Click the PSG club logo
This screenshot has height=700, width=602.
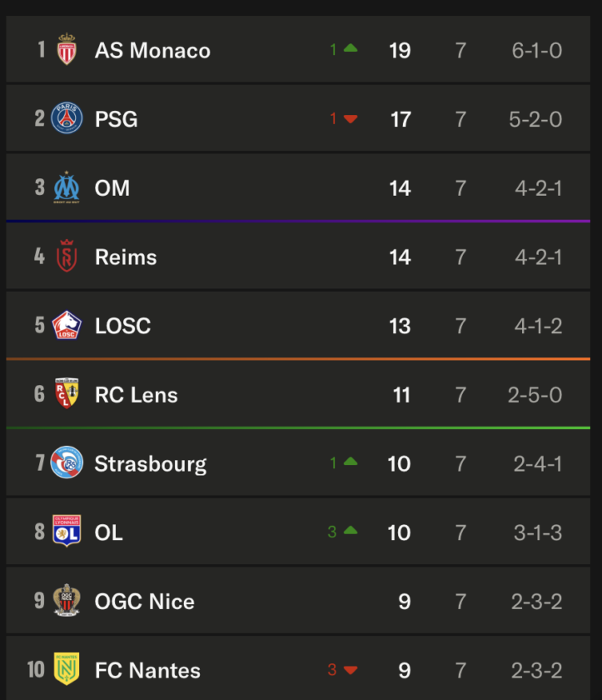click(x=67, y=117)
